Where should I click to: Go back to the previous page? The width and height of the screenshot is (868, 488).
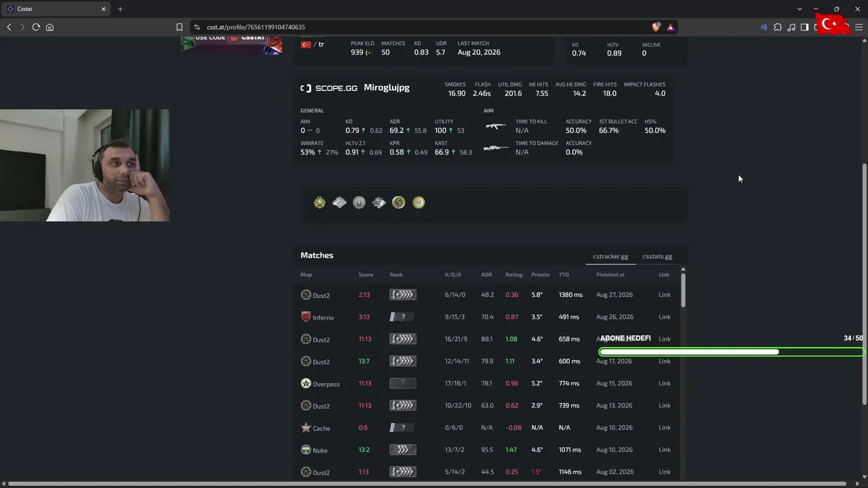click(9, 27)
